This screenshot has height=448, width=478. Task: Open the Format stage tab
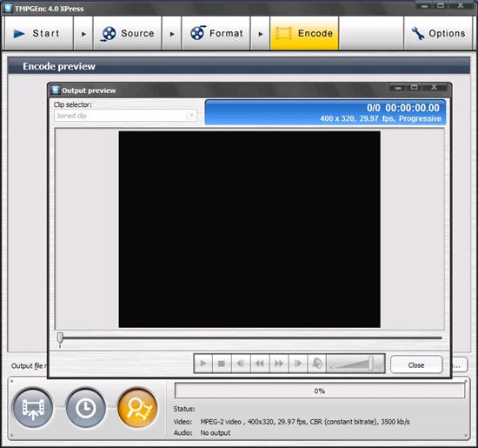(x=216, y=33)
